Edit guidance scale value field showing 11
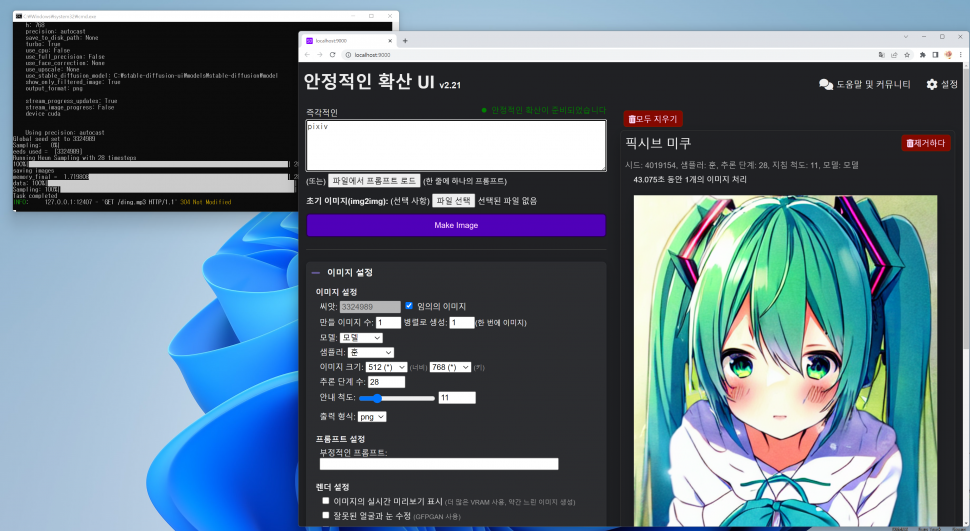970x531 pixels. coord(457,398)
